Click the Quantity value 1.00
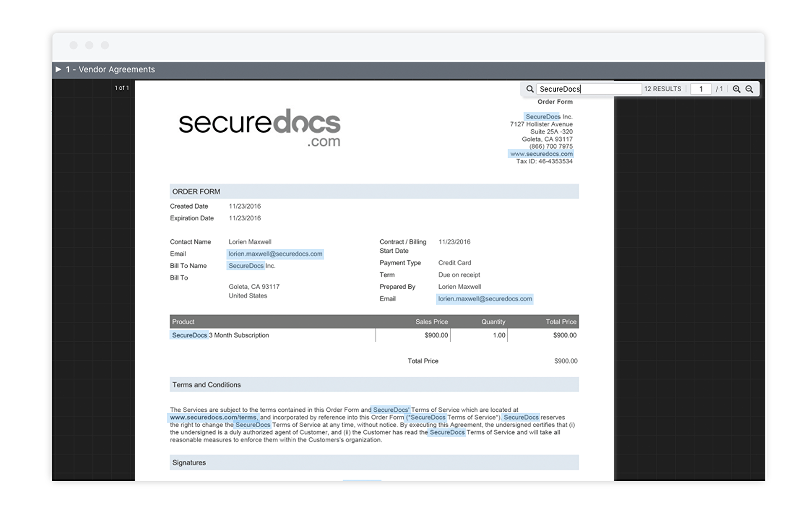This screenshot has height=525, width=812. [499, 335]
